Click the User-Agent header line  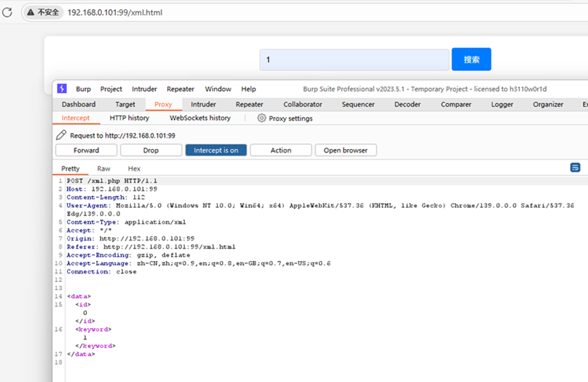pyautogui.click(x=321, y=210)
